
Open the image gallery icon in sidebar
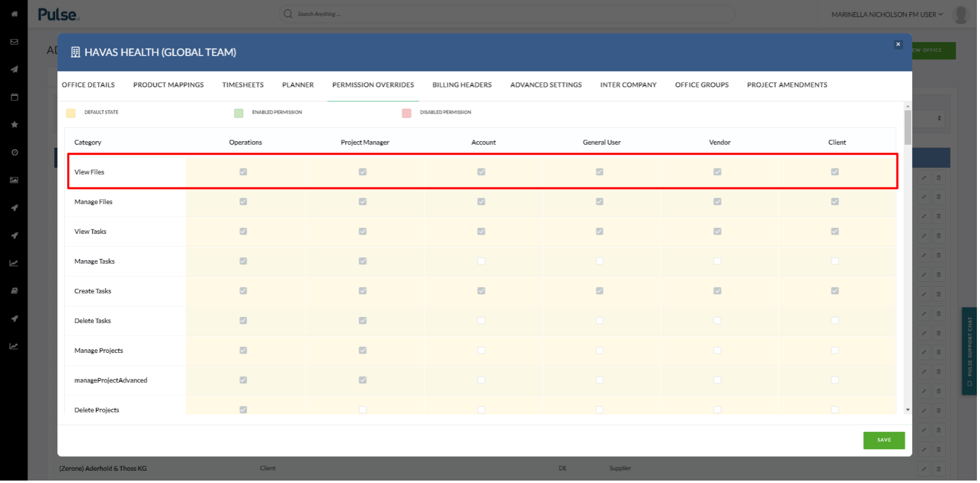click(x=14, y=180)
